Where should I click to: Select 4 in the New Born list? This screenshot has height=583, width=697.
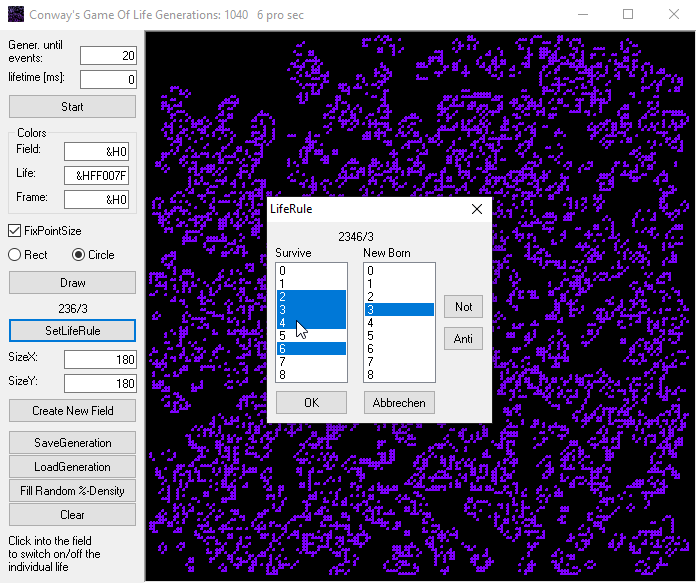coord(399,323)
